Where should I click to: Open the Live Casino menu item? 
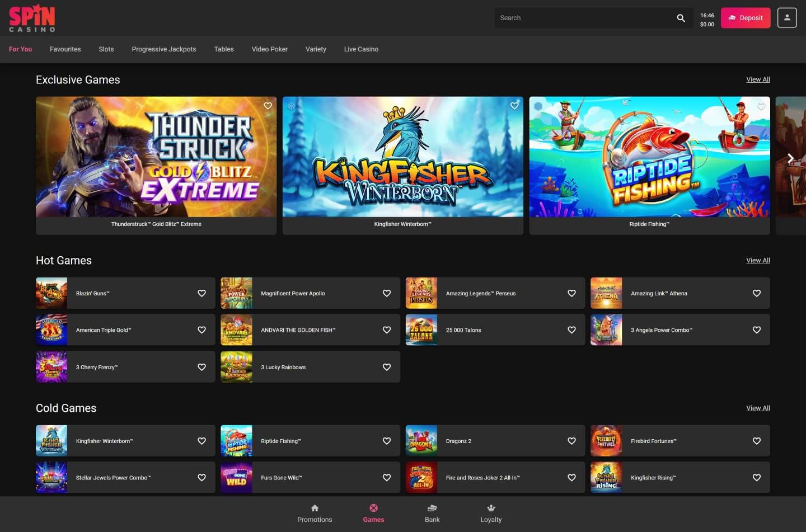coord(361,49)
